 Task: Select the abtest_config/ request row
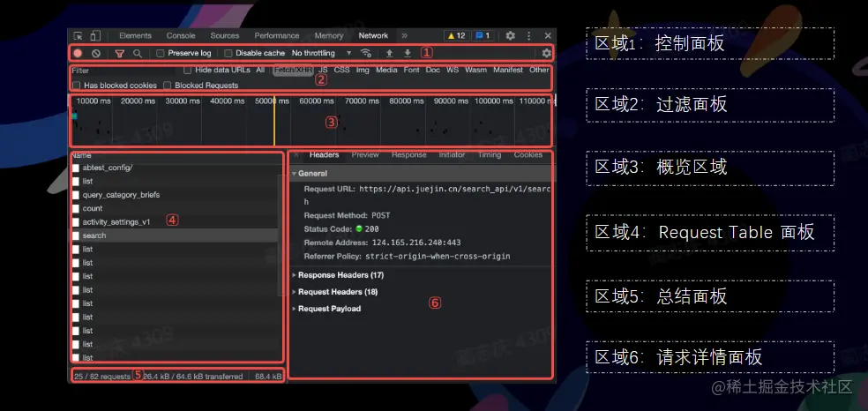click(175, 168)
